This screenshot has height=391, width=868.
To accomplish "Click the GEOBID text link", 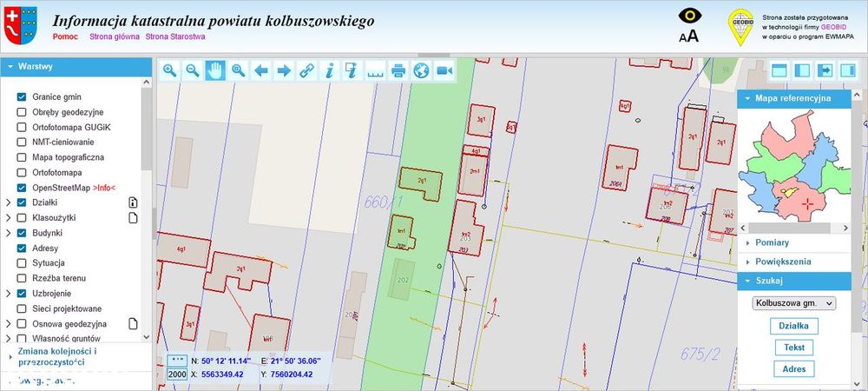I will (x=834, y=27).
